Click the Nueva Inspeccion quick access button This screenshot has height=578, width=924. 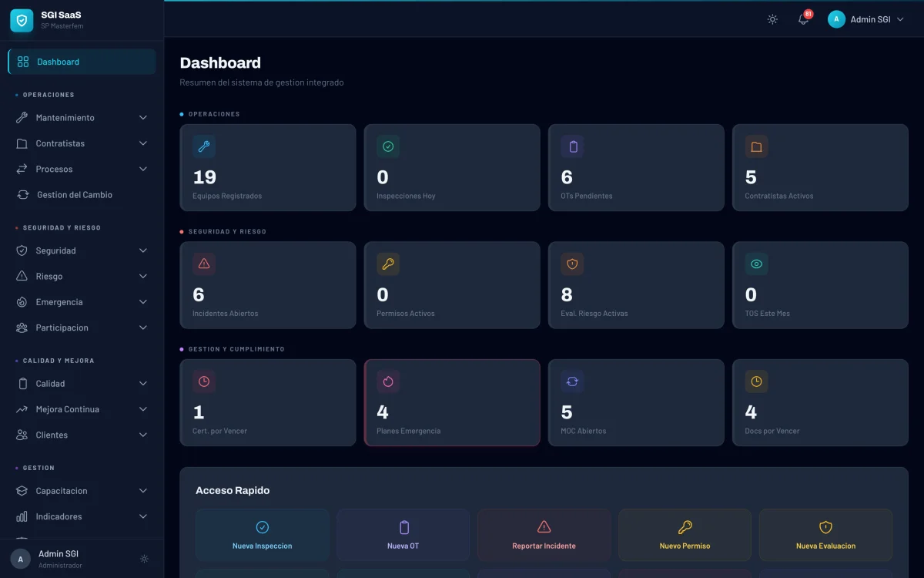point(262,534)
